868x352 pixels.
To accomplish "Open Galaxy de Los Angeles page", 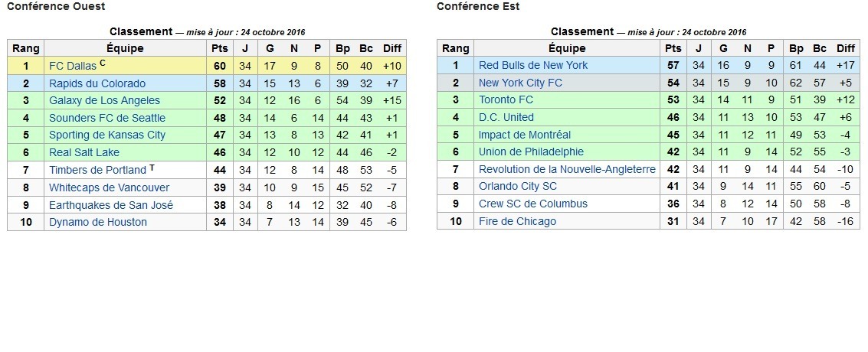I will pyautogui.click(x=104, y=101).
